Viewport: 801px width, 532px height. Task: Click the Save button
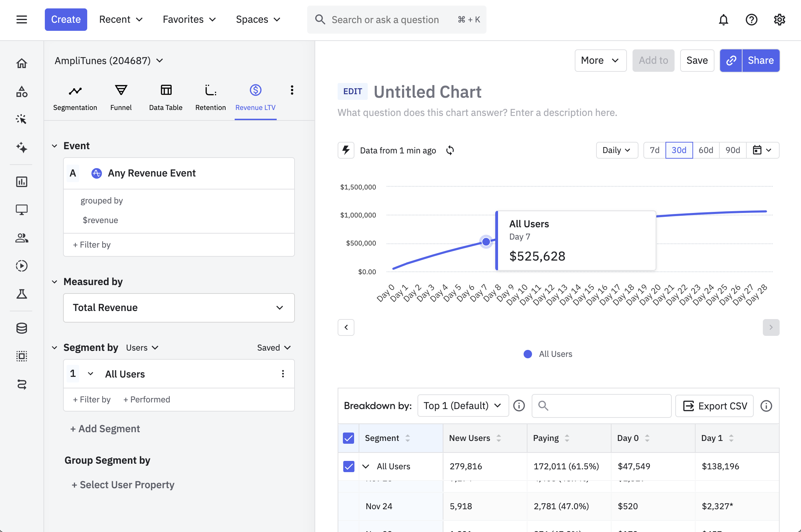(x=697, y=61)
